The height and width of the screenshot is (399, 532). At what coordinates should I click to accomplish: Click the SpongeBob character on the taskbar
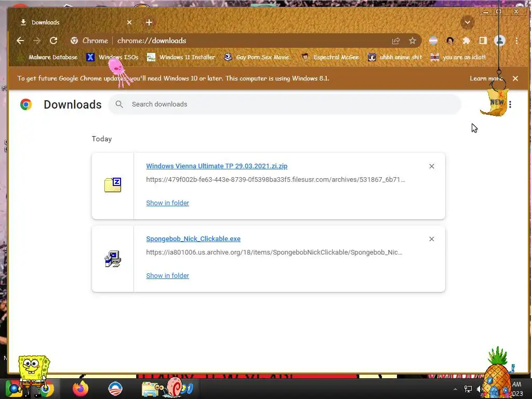click(33, 376)
